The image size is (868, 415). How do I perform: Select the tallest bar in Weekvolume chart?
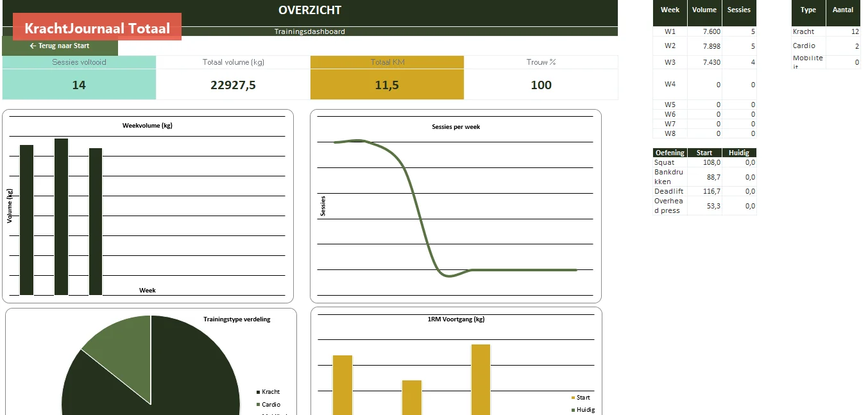61,217
